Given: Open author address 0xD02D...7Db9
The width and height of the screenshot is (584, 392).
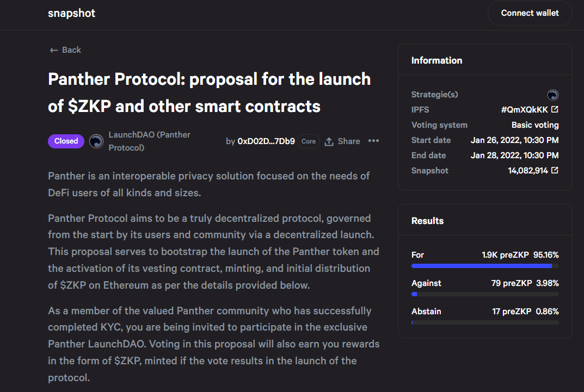Looking at the screenshot, I should click(266, 141).
